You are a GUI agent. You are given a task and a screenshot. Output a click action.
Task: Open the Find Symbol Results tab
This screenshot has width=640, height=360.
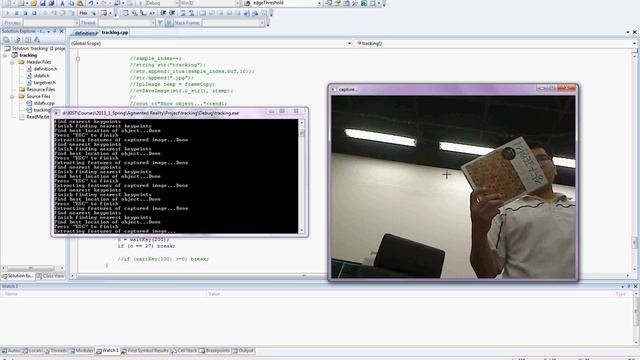coord(144,351)
